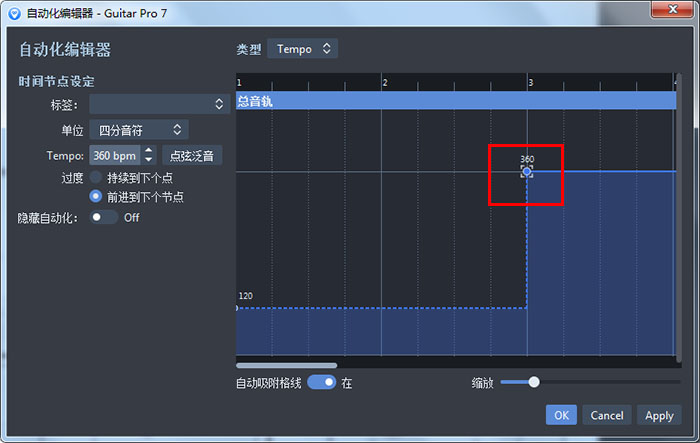Open the 标签 dropdown

159,104
